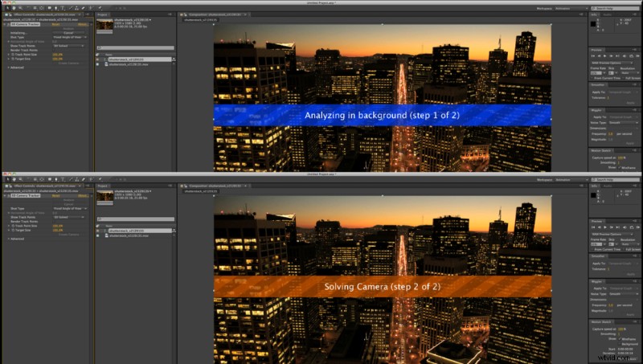Viewport: 643px width, 364px height.
Task: Open Show Track Points dropdown in Analyzing window
Action: coord(68,46)
